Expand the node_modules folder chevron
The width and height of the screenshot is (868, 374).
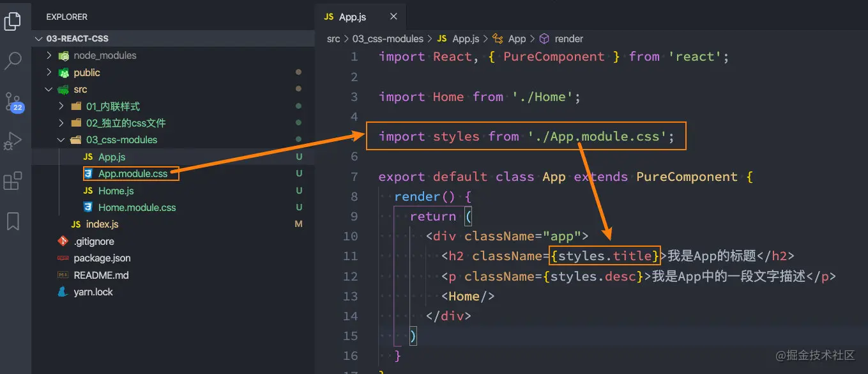49,56
